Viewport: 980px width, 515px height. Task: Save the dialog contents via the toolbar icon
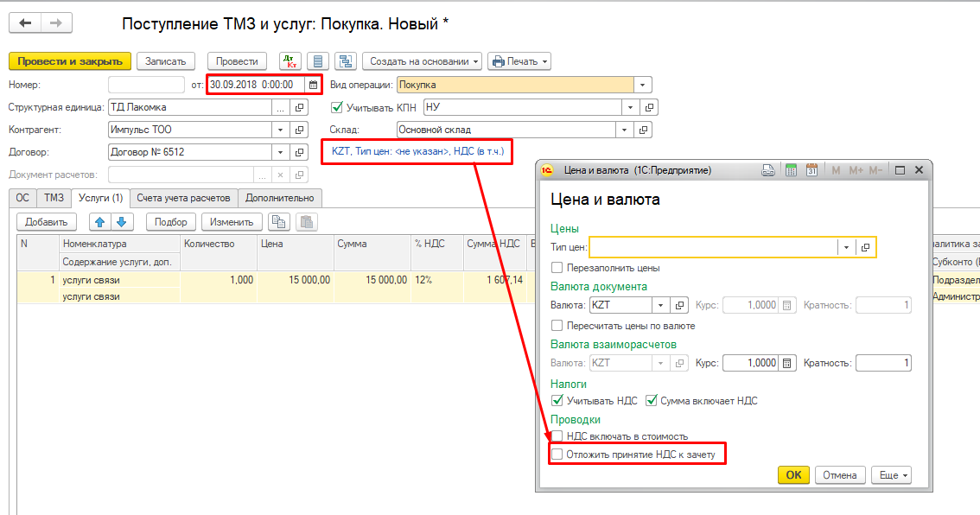[768, 170]
